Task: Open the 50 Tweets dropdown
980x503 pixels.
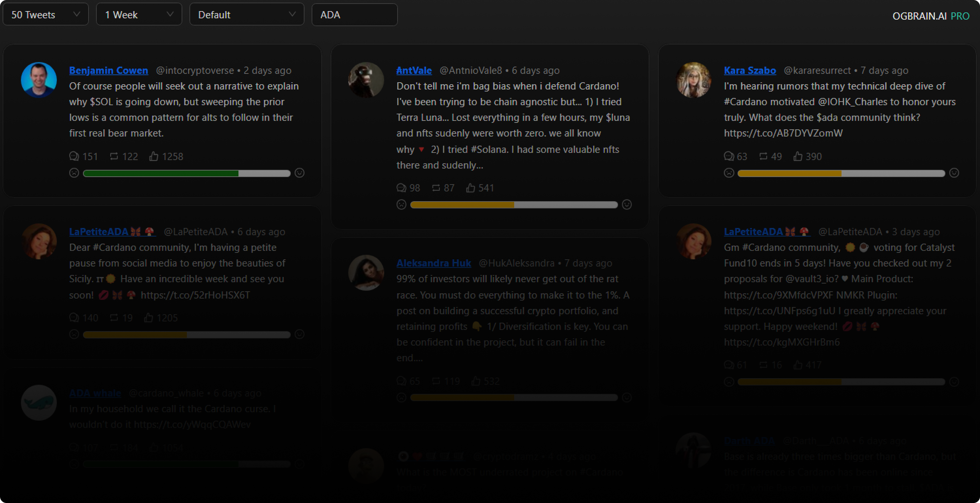Action: pos(46,14)
